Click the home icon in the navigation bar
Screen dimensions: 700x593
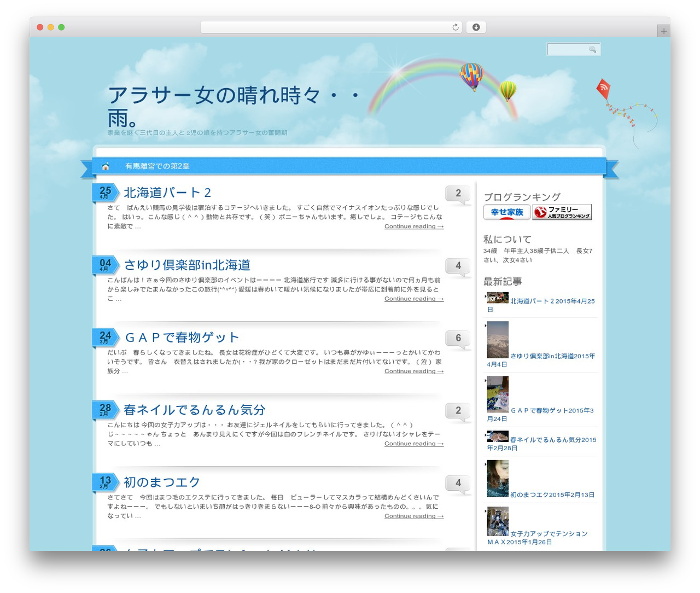(106, 166)
